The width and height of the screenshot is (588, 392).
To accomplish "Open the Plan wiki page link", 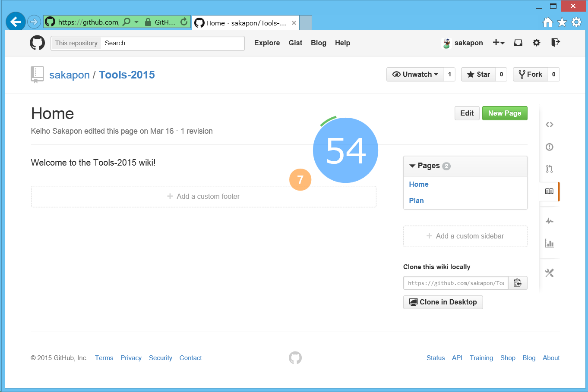I will point(416,201).
